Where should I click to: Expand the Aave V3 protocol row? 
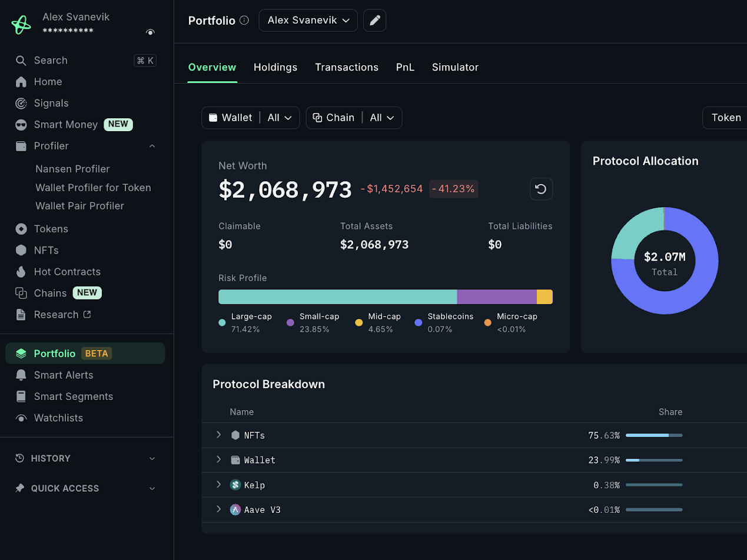(x=218, y=509)
